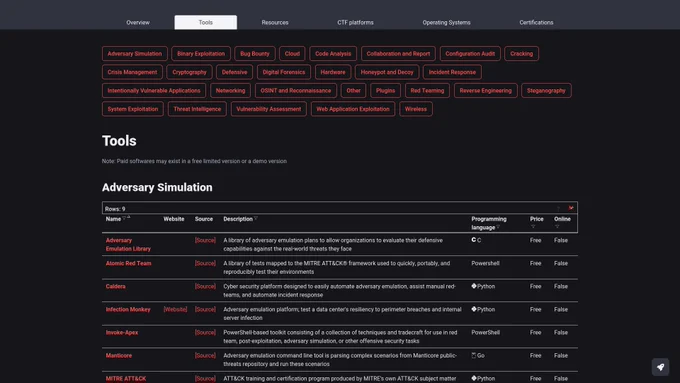Click the Invoke-Apex tool link
The image size is (680, 383).
[x=122, y=332]
